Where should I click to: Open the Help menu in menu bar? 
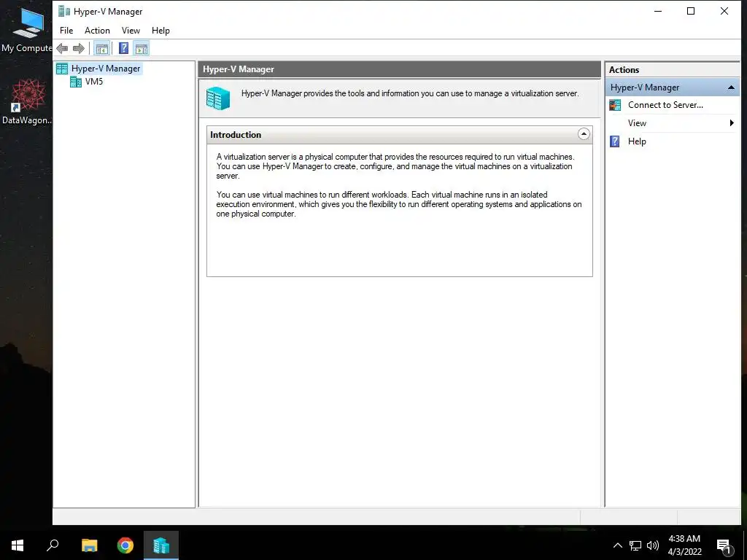click(160, 31)
